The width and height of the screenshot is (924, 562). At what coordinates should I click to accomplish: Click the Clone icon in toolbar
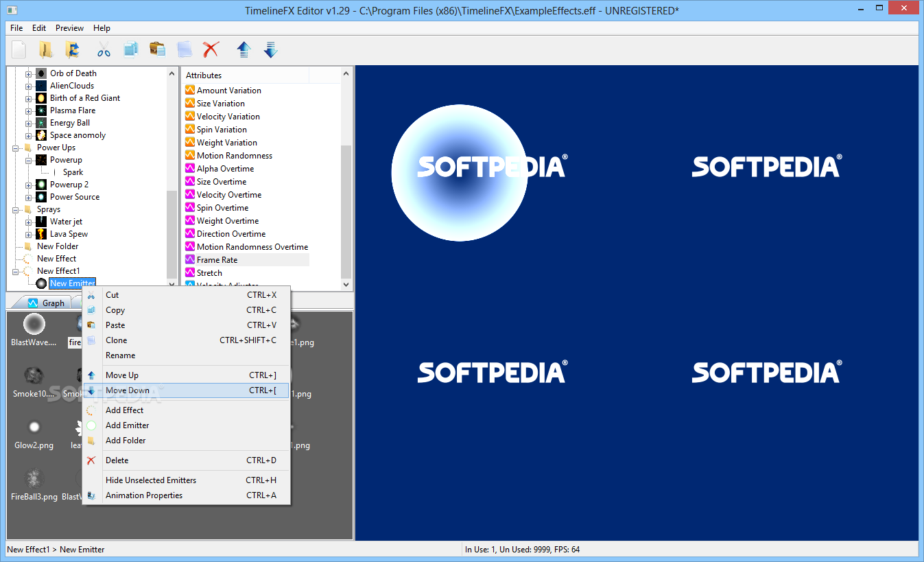pos(184,49)
